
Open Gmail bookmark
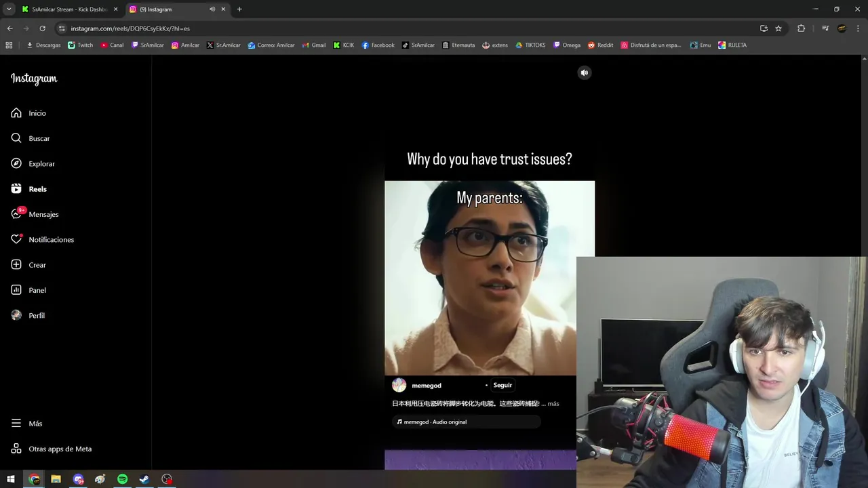coord(314,45)
